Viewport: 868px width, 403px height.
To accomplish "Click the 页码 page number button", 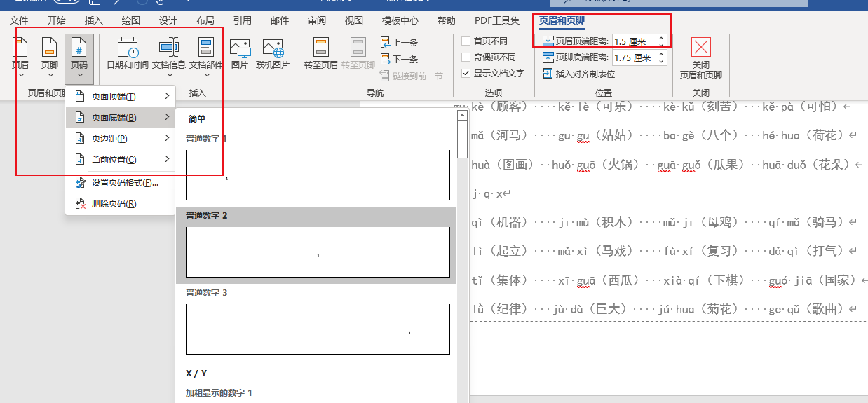I will click(x=79, y=57).
